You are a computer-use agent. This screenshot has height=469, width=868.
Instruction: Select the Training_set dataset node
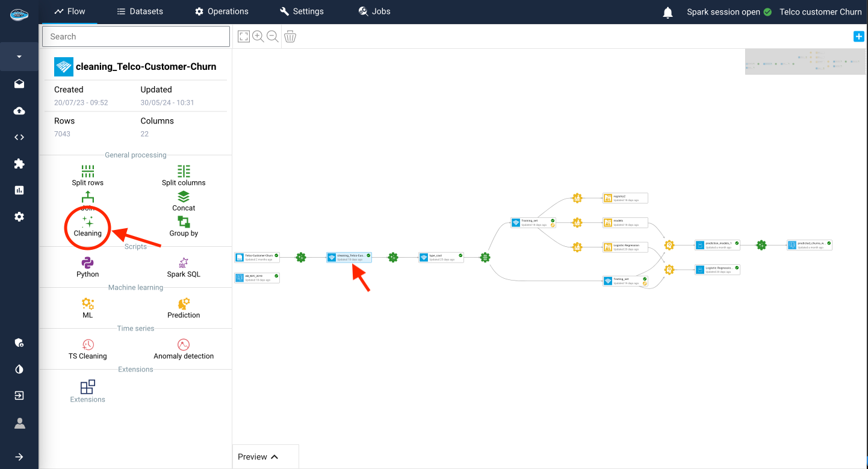(533, 223)
